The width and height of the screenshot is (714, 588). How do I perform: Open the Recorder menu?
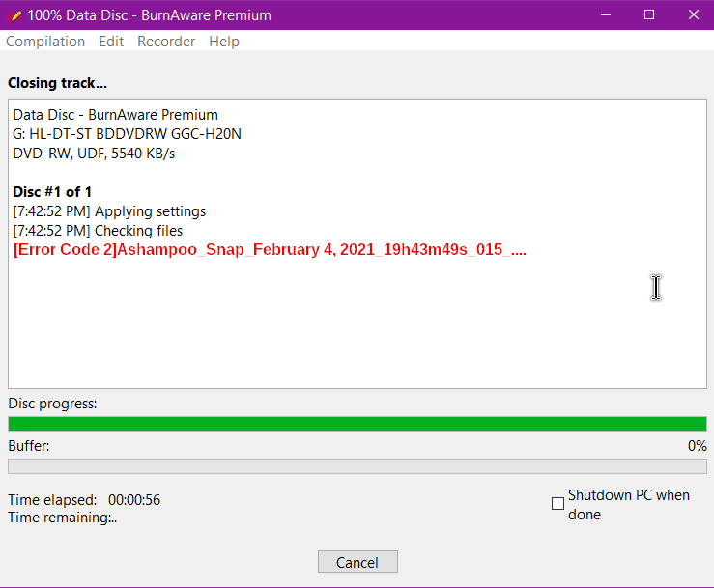[x=166, y=42]
